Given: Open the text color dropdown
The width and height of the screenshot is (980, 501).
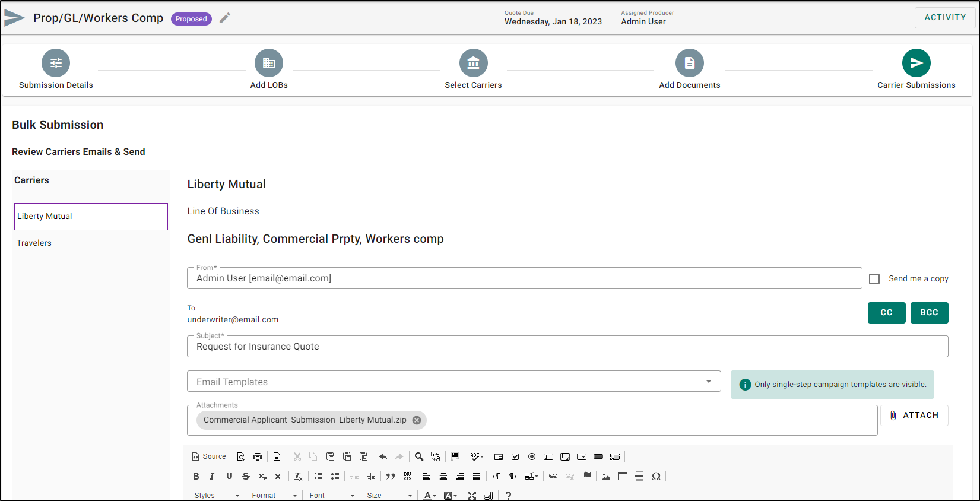Looking at the screenshot, I should [430, 495].
